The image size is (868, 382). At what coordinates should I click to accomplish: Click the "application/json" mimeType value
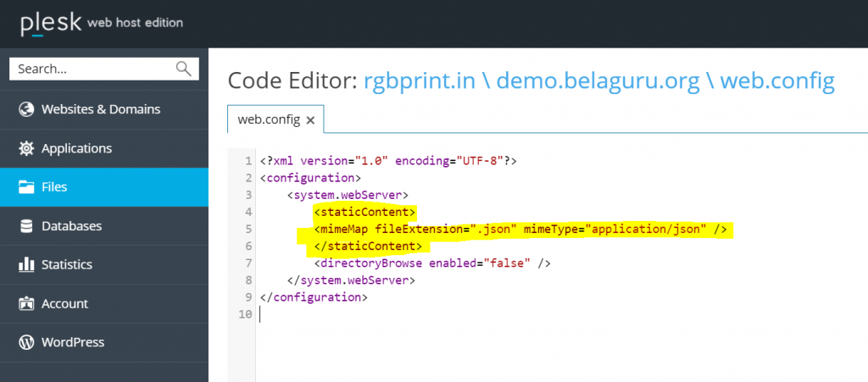click(646, 229)
